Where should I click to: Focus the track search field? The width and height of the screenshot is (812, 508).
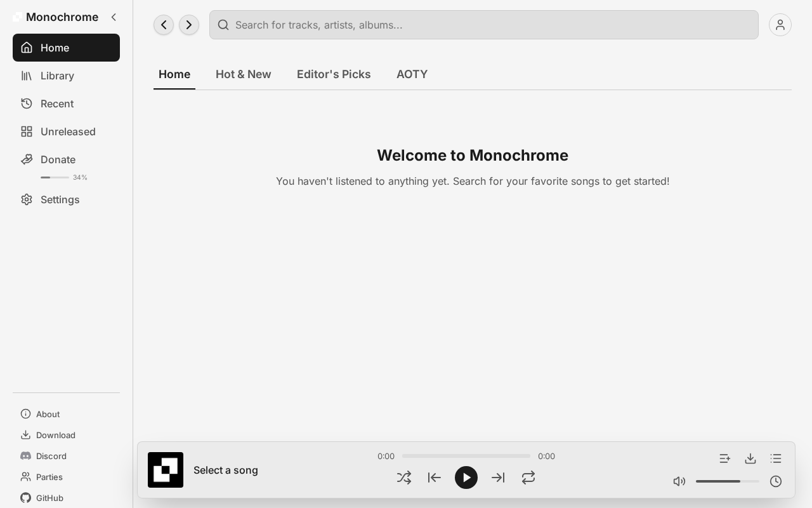coord(484,25)
